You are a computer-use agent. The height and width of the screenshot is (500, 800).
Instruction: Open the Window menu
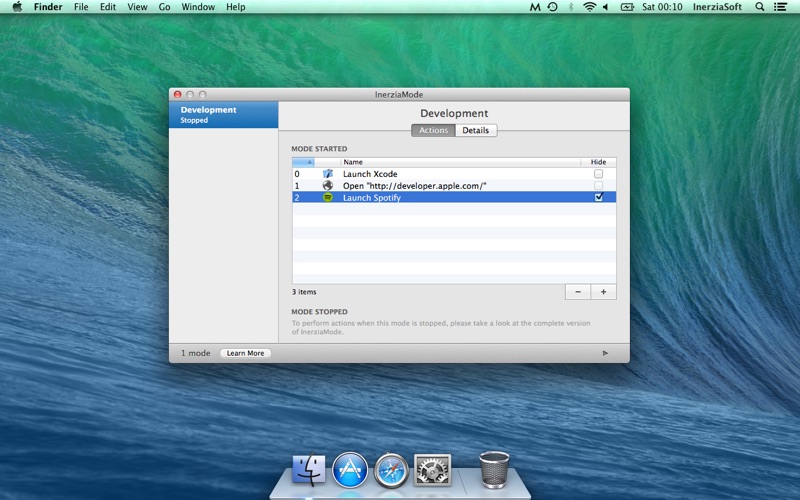tap(198, 7)
